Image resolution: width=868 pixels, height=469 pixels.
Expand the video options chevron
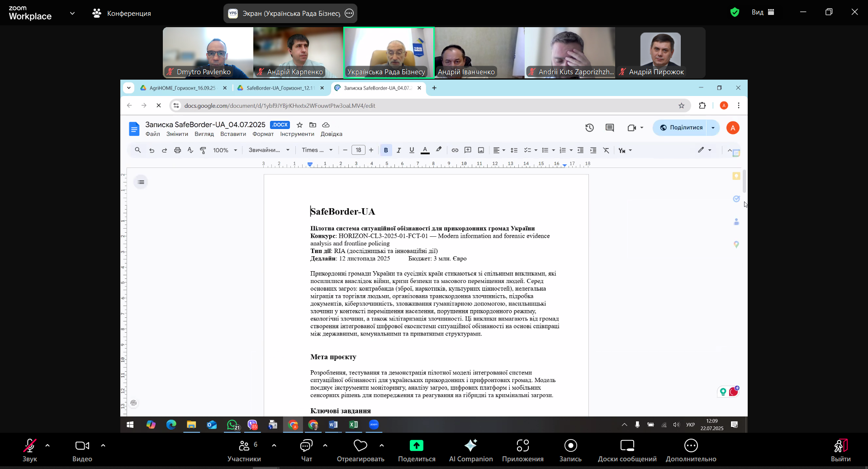[x=103, y=445]
